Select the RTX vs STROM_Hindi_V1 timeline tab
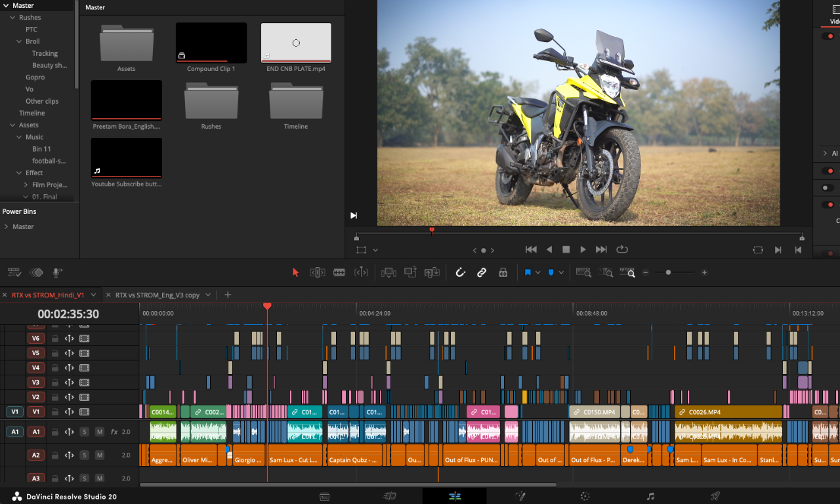 (x=49, y=295)
